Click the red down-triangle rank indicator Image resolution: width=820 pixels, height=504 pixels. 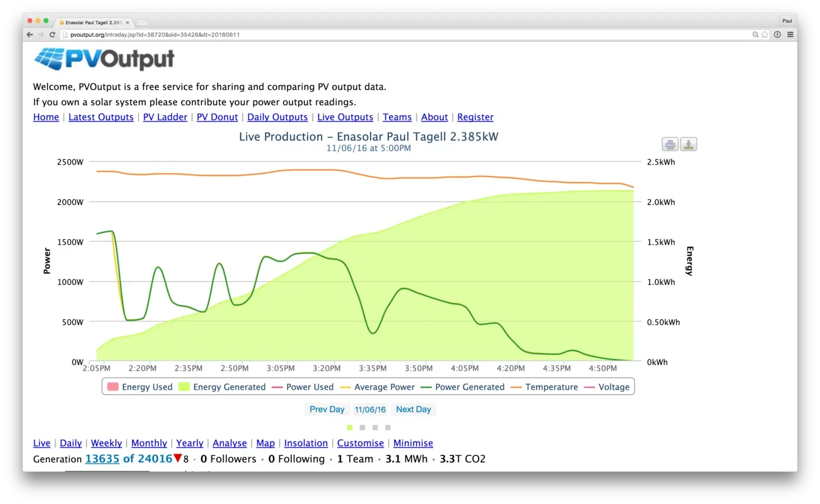pyautogui.click(x=178, y=458)
